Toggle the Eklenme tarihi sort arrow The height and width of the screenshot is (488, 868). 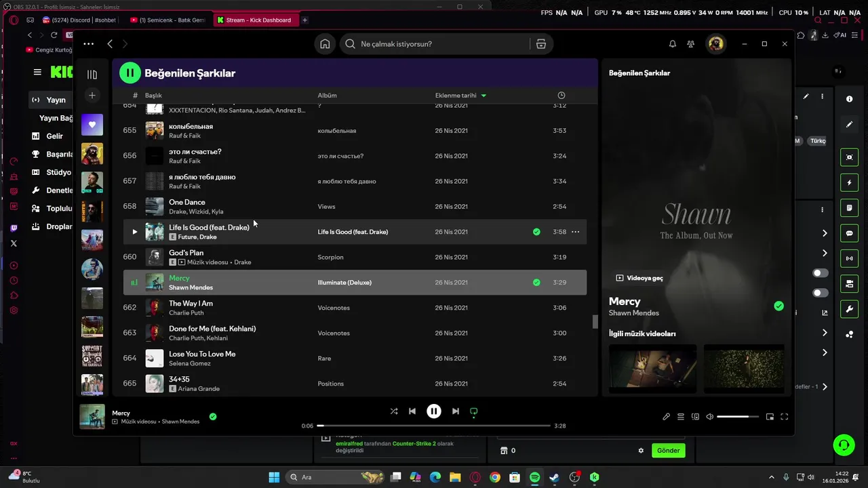point(484,96)
